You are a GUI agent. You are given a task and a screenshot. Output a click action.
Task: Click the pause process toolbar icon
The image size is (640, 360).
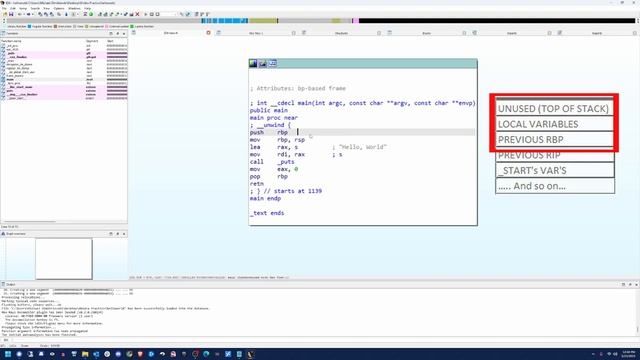[152, 14]
